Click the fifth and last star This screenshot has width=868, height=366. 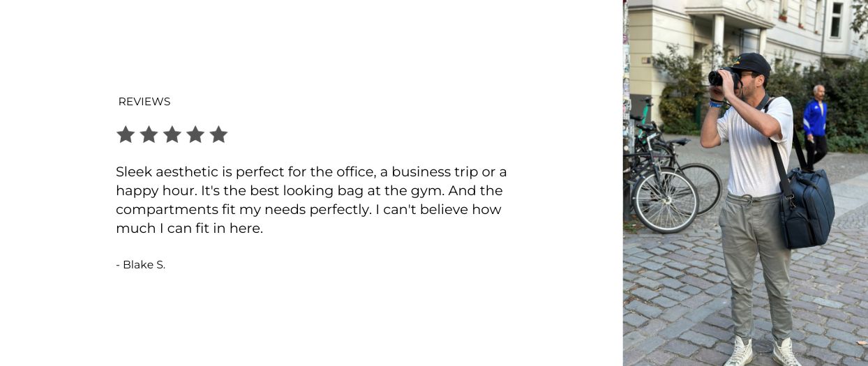[218, 135]
